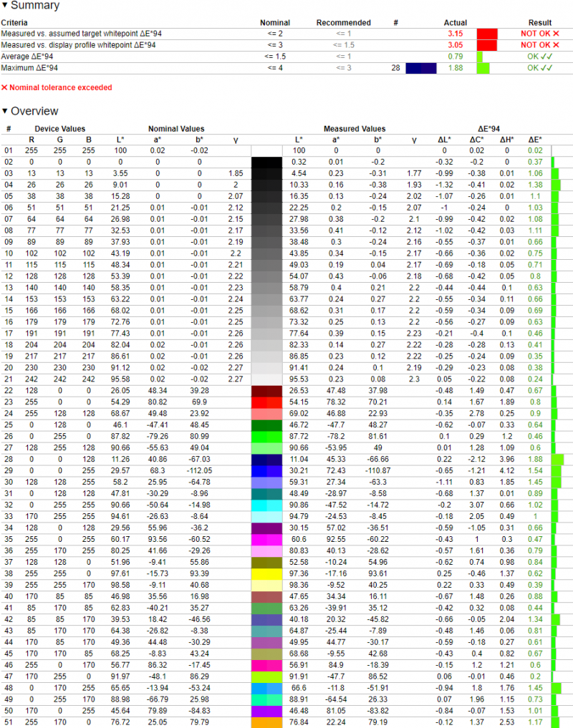Click the 'Measured Values' header
The image size is (573, 728).
click(354, 129)
